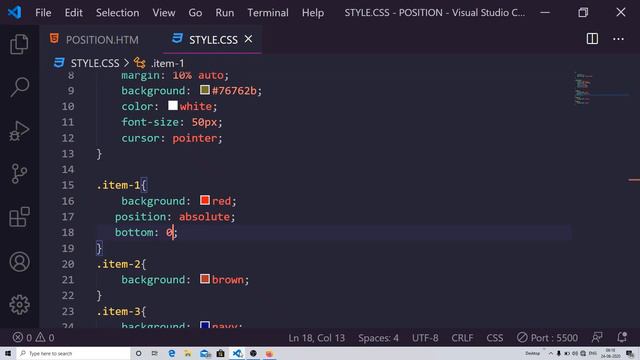Screen dimensions: 640x360
Task: Open the Selection menu
Action: tap(118, 13)
